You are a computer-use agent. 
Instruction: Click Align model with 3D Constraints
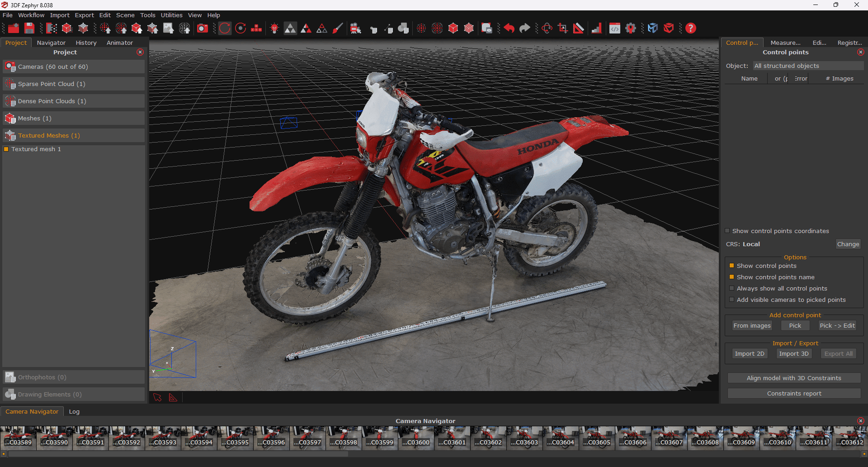point(794,378)
